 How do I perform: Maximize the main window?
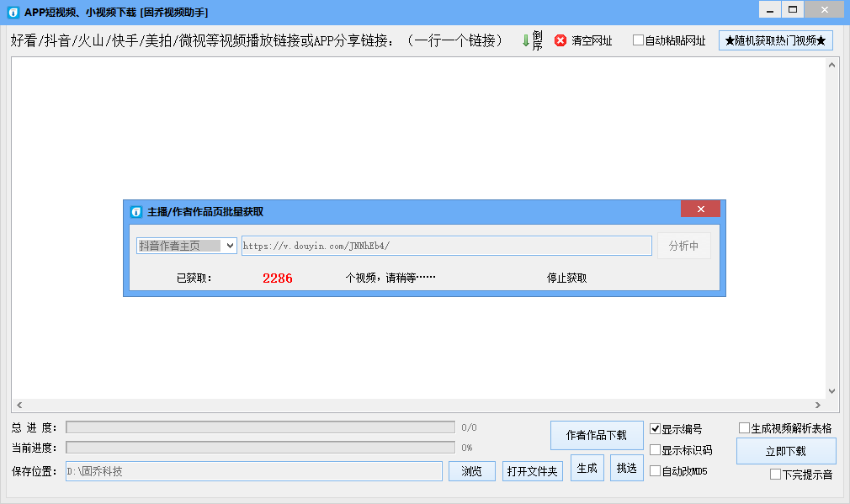pyautogui.click(x=793, y=10)
